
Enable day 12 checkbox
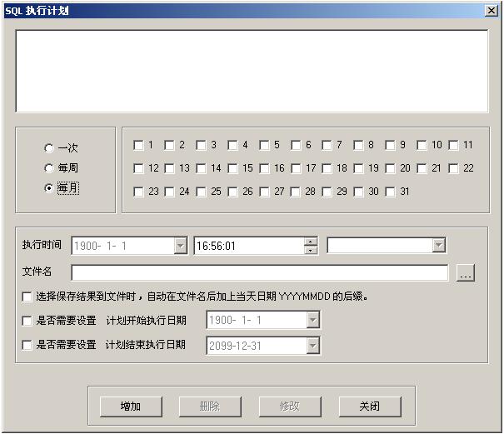click(138, 168)
